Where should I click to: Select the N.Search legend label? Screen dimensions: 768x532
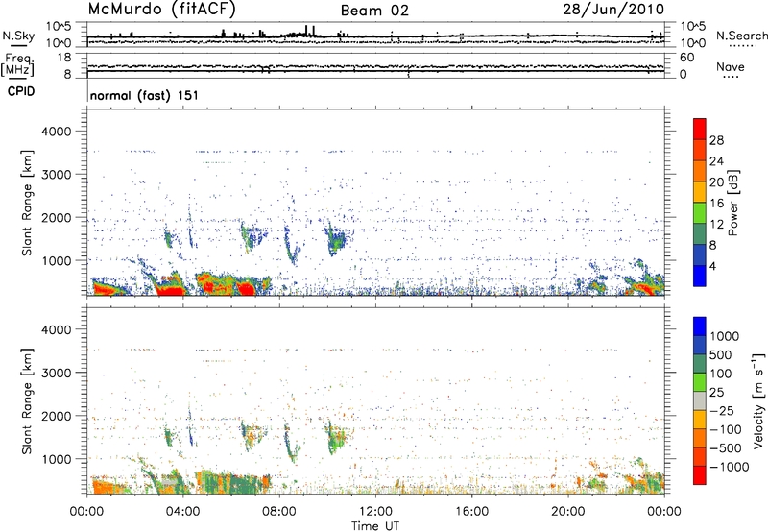coord(741,36)
